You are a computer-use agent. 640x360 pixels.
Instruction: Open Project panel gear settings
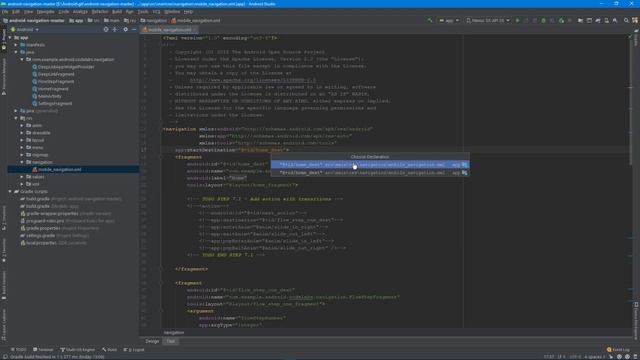coord(125,29)
